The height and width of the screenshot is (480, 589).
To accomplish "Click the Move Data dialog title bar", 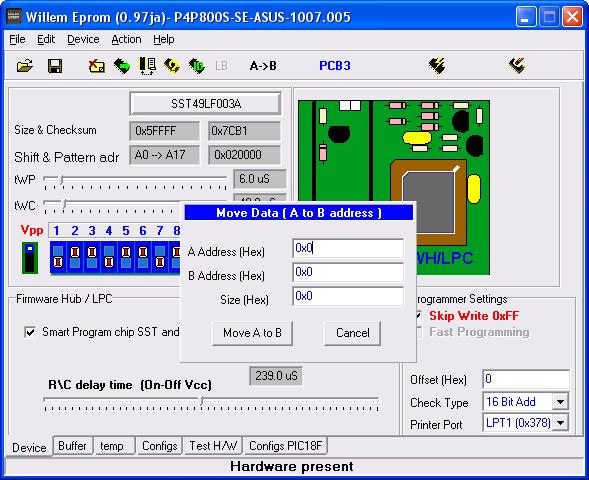I will click(299, 213).
